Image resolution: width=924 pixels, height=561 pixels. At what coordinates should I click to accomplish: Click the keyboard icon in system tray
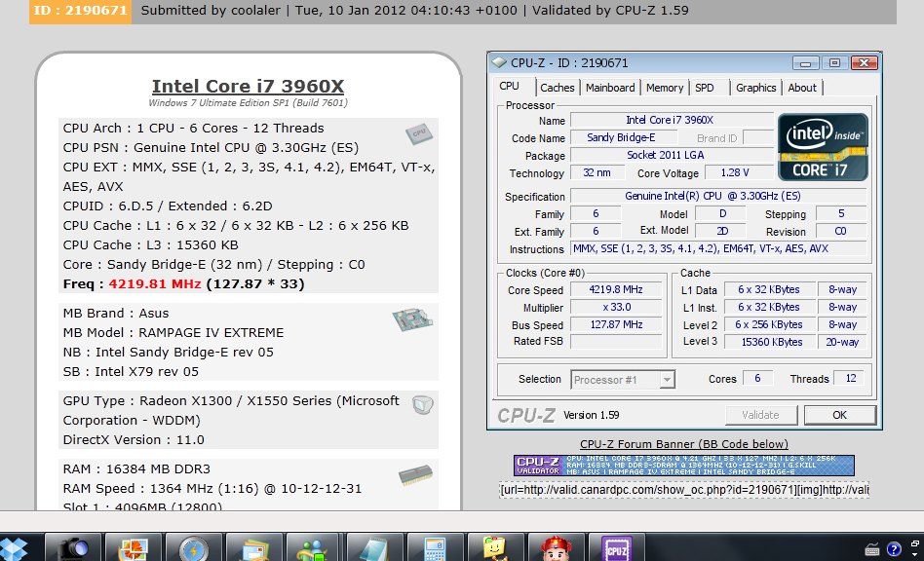tap(872, 550)
